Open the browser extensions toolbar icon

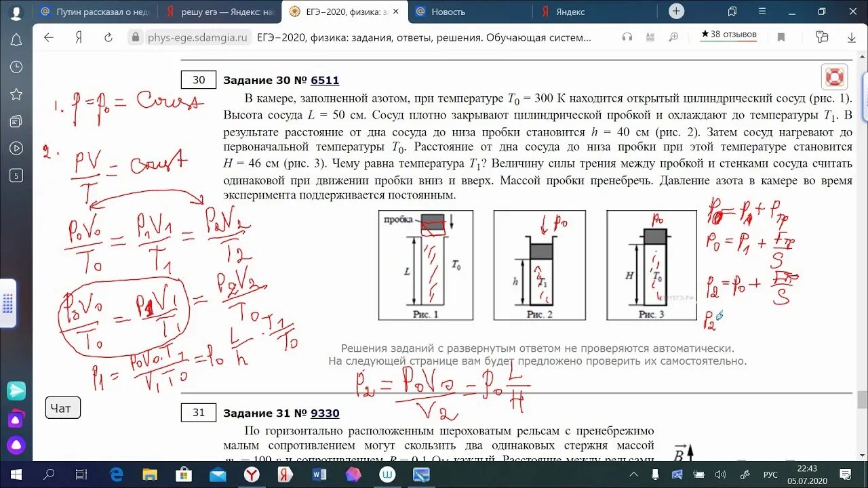(x=823, y=37)
